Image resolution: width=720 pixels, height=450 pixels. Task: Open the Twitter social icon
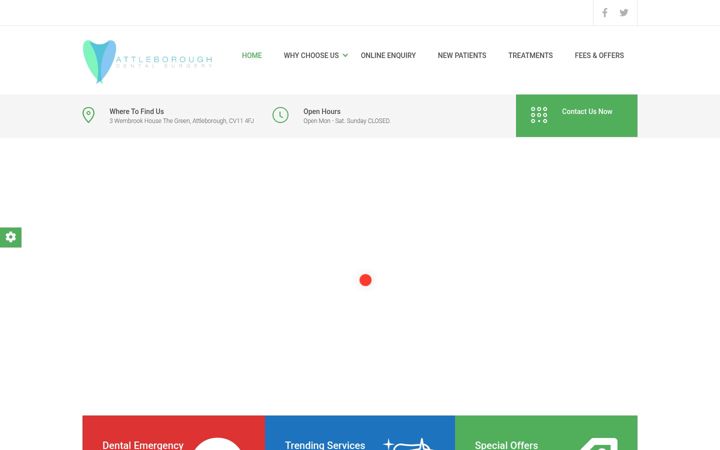pos(624,13)
